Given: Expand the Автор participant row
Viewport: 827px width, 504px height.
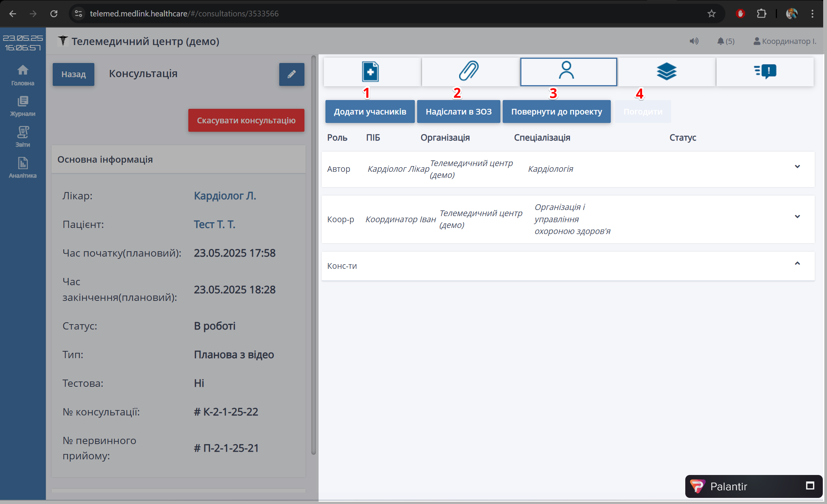Looking at the screenshot, I should click(x=797, y=166).
